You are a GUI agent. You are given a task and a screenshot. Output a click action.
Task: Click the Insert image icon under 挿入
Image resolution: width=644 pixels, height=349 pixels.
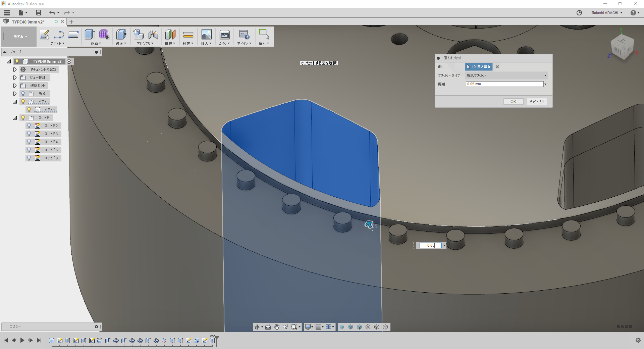coord(206,35)
